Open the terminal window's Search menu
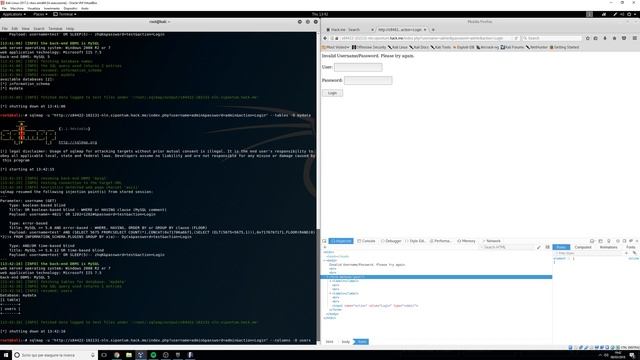Viewport: 640px width, 360px height. pyautogui.click(x=39, y=29)
